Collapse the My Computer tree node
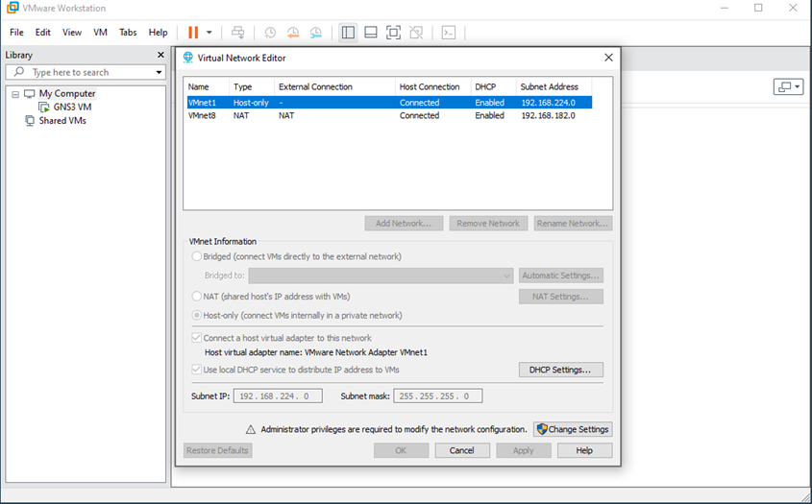Viewport: 812px width, 504px height. pyautogui.click(x=15, y=94)
